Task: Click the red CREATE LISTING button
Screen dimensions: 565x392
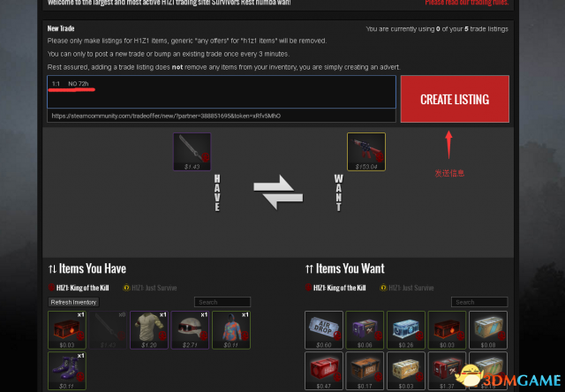Action: coord(455,99)
